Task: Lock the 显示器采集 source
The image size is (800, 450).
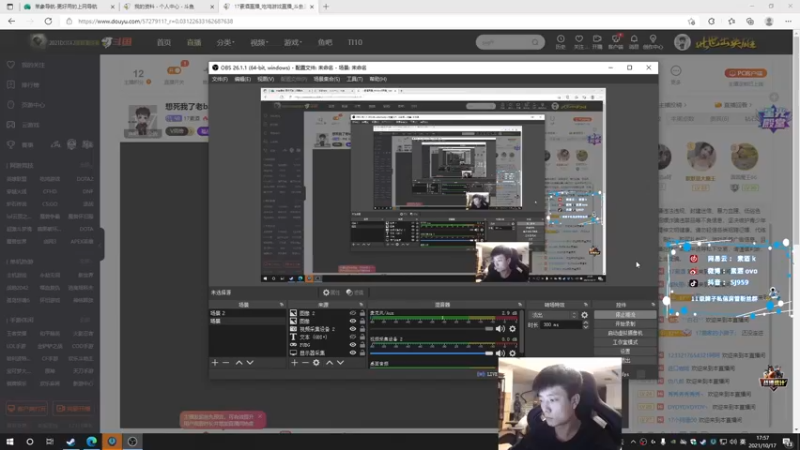Action: pos(362,353)
